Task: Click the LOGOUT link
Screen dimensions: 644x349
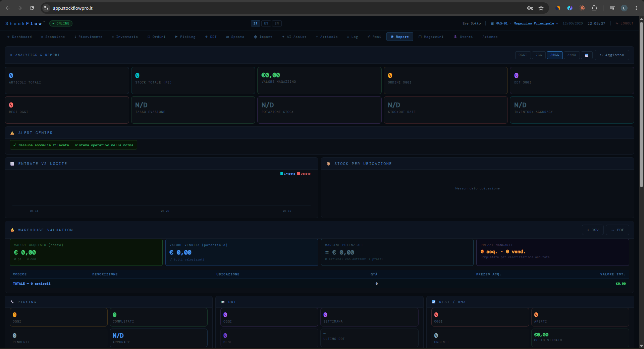Action: (624, 23)
